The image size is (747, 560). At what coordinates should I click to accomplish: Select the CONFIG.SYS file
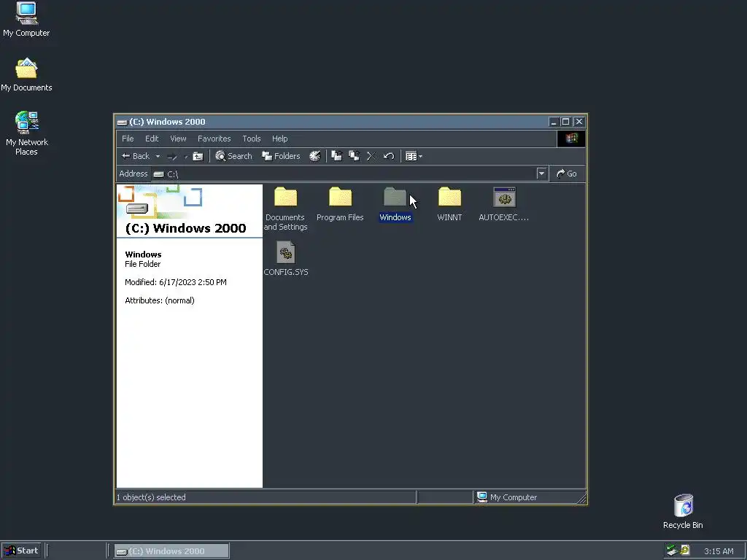point(286,259)
